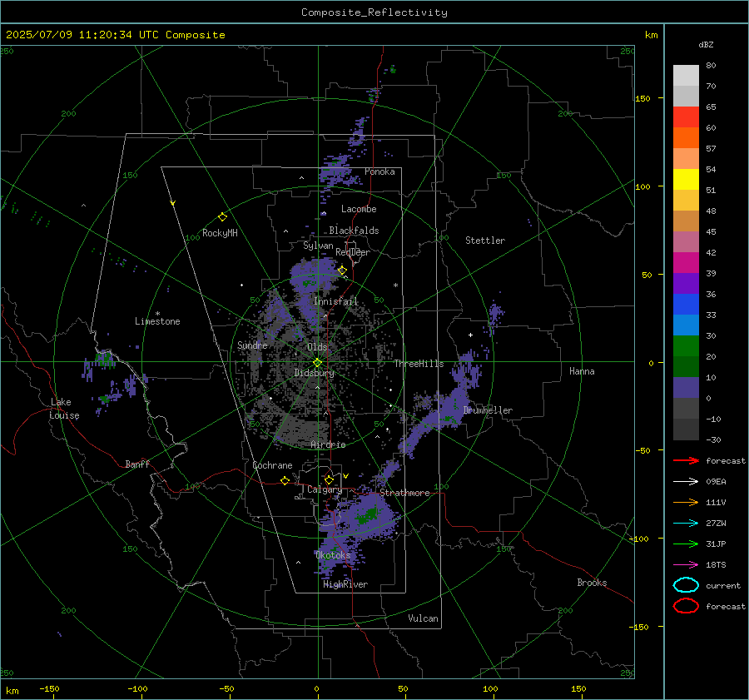Click the white 09EA arrow legend icon

click(686, 481)
